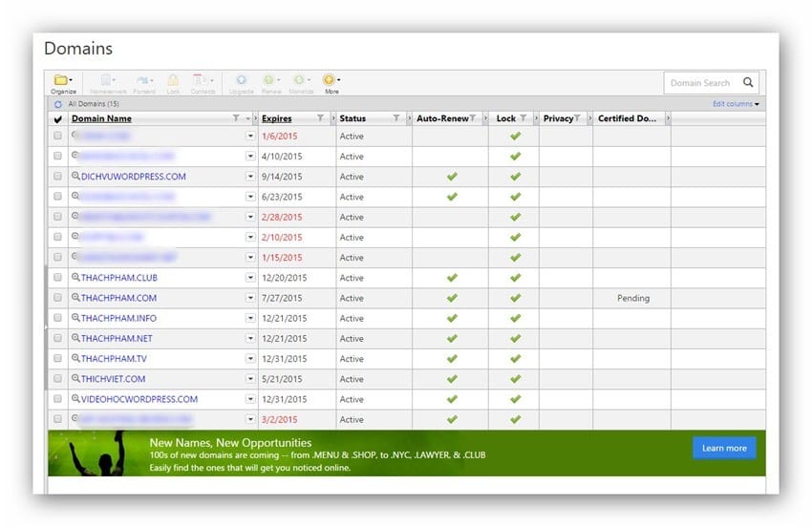The image size is (812, 527).
Task: Click the filter icon in Auto-Renew column
Action: 472,118
